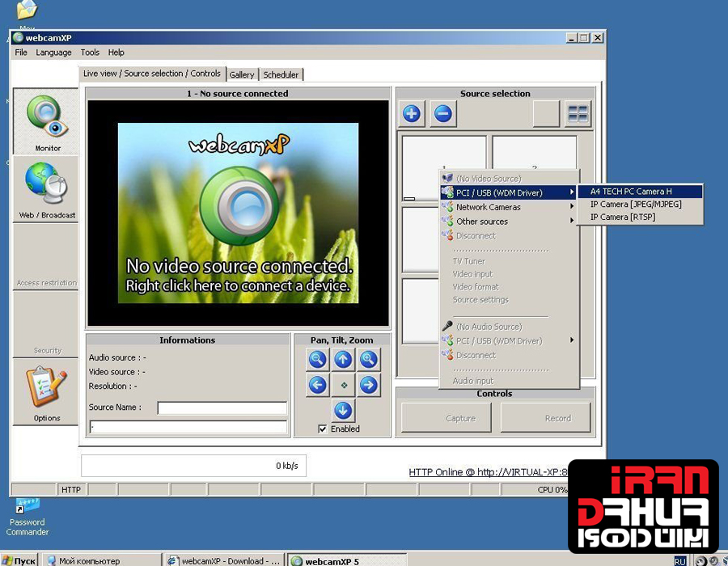Click the 'Video source : -' info line
Screen dimensions: 728x566
[117, 372]
